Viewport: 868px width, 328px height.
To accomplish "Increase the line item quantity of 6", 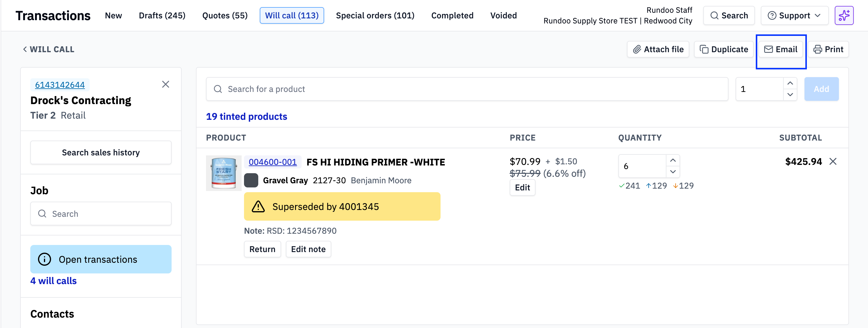I will (x=673, y=160).
